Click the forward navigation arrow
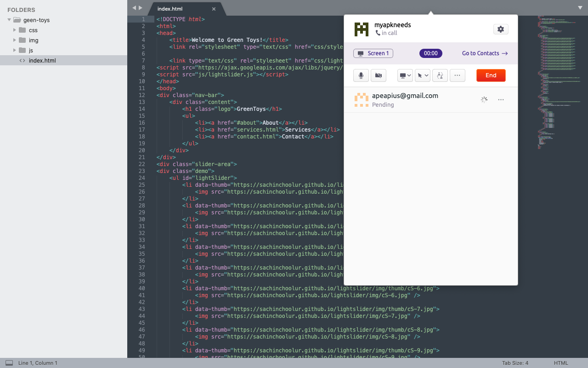The image size is (588, 368). pos(141,7)
